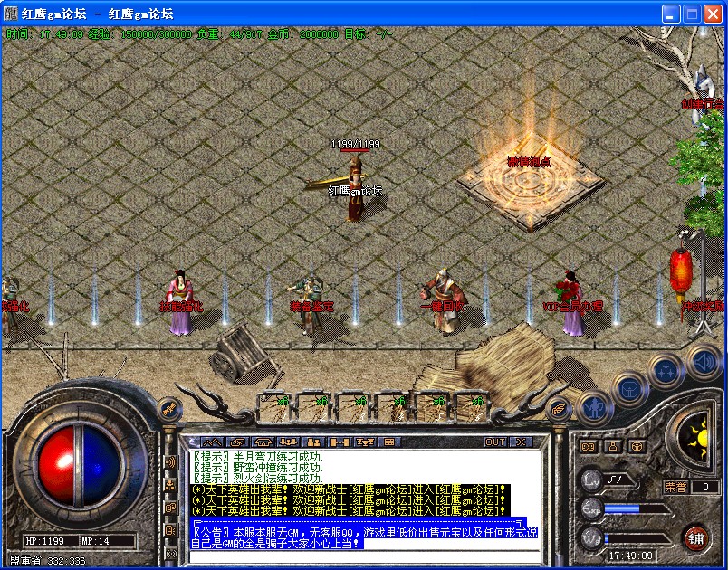Open the skills sparkle round button
The image size is (728, 570).
click(666, 372)
